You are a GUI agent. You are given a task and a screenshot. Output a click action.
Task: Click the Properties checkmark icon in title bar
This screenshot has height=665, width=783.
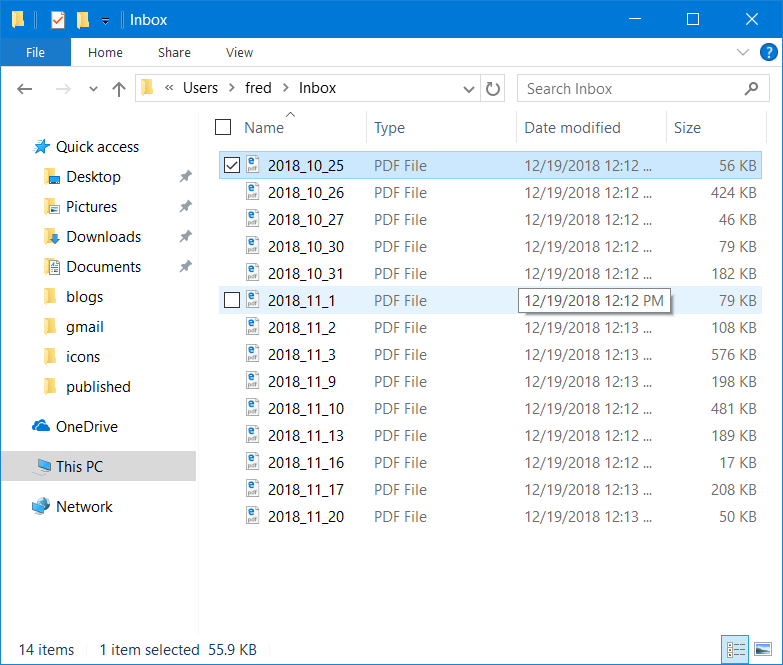pyautogui.click(x=58, y=20)
